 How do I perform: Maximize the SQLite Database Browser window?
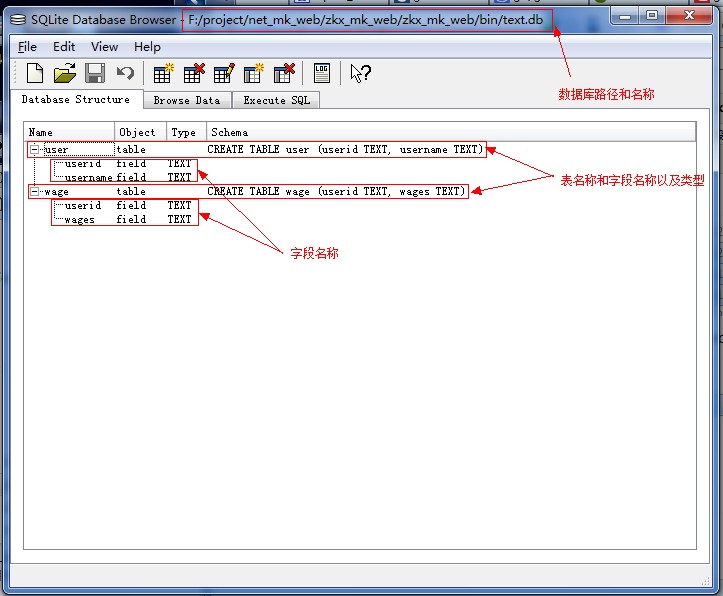[x=652, y=16]
